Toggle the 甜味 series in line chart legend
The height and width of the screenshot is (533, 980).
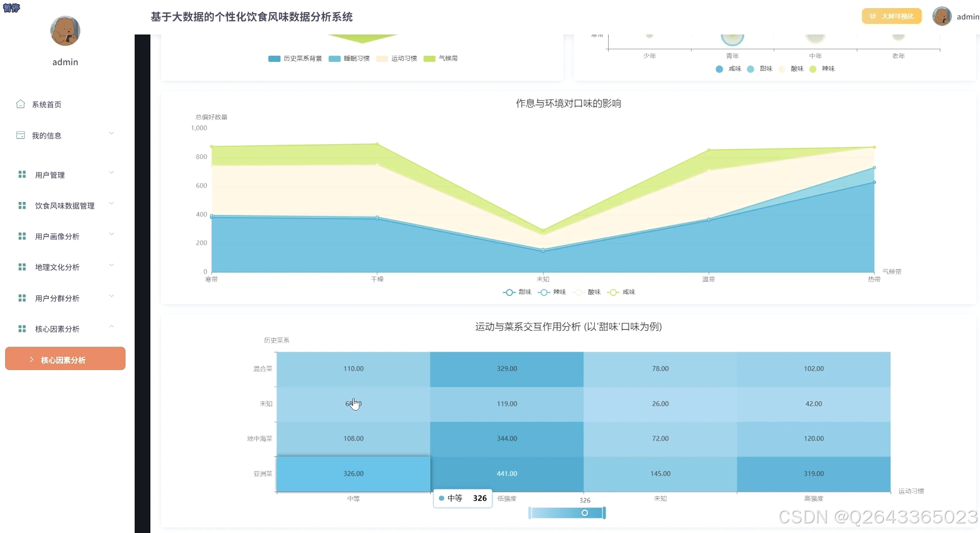tap(517, 292)
